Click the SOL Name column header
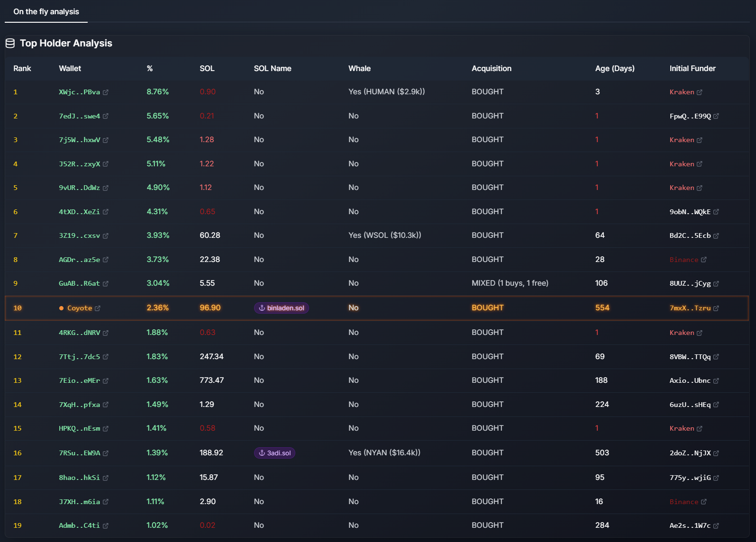This screenshot has height=542, width=756. [272, 69]
